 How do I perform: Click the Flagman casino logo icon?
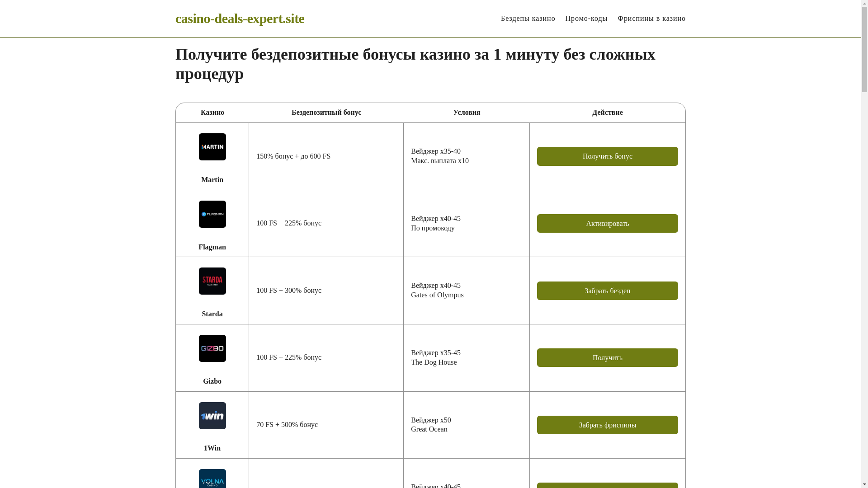(212, 214)
